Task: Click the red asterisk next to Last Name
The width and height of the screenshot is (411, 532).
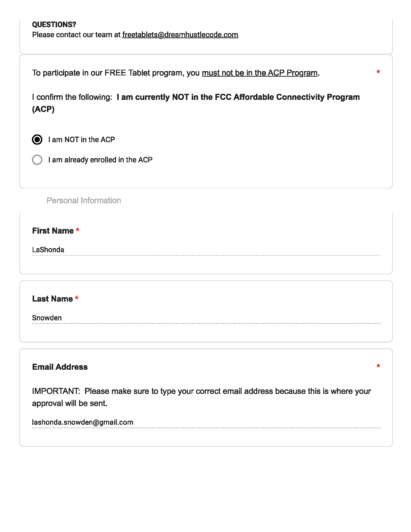Action: (77, 298)
